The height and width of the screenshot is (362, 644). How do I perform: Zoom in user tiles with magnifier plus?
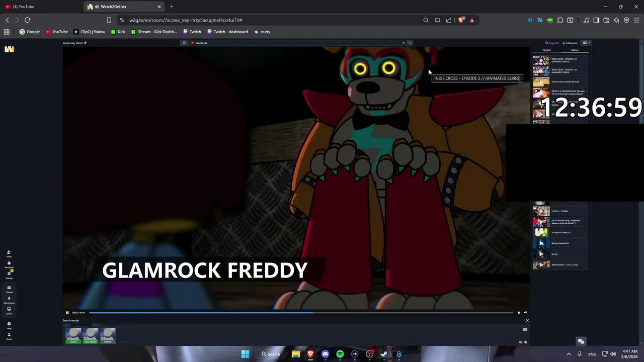coord(521,342)
